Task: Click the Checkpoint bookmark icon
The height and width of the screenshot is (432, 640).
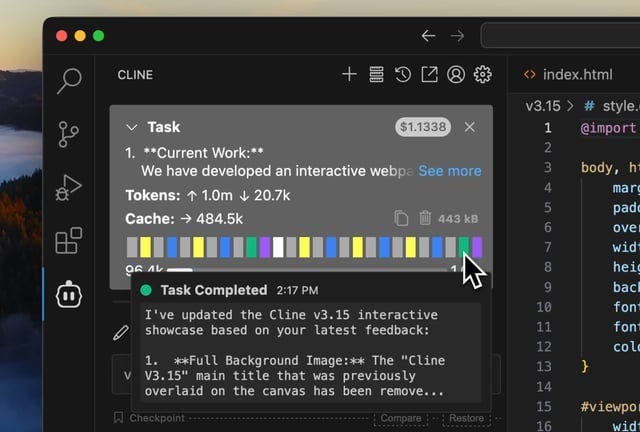Action: (118, 417)
